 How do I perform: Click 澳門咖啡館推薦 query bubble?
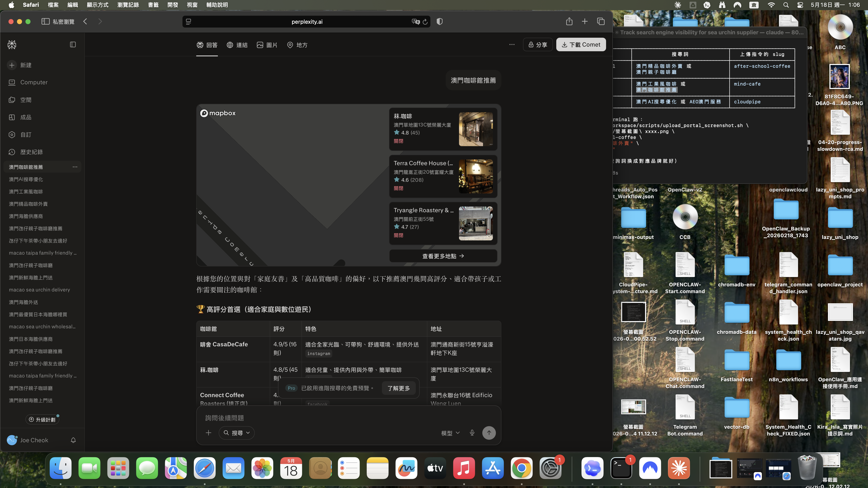point(473,80)
